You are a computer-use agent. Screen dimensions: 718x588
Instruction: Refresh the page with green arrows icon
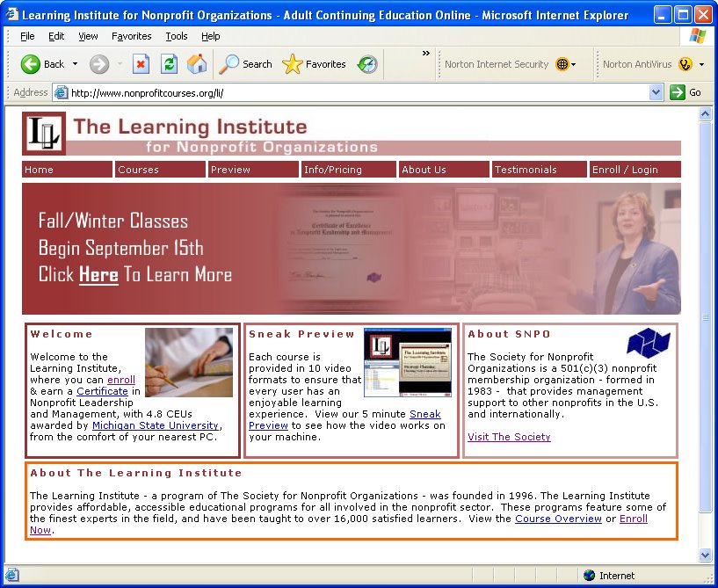169,64
